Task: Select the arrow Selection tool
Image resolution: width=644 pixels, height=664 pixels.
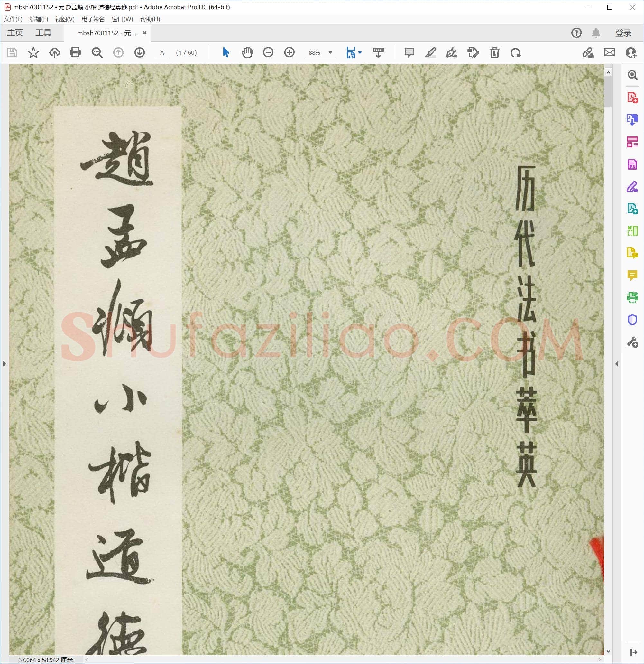Action: pos(226,52)
